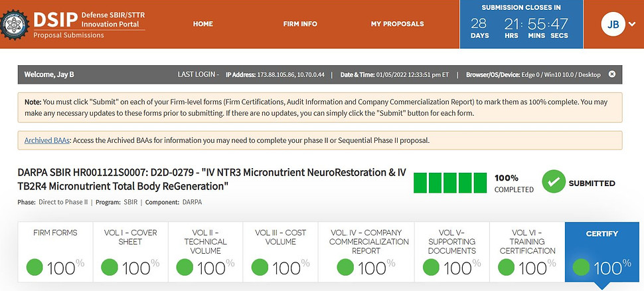
Task: Click the SUBMISSION CLOSES IN heading
Action: coord(521,7)
